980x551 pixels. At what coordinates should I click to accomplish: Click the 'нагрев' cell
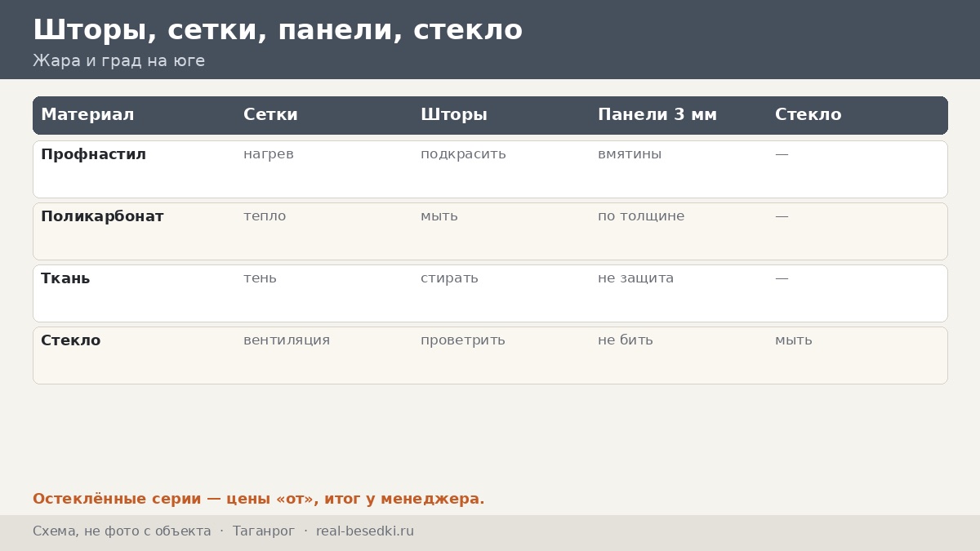tap(269, 154)
